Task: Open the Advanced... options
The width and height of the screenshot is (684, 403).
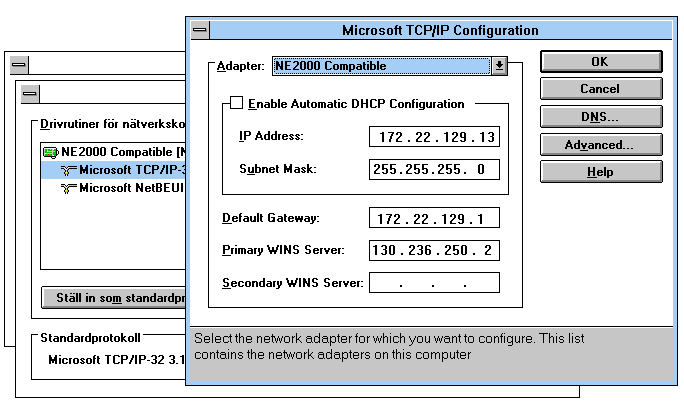Action: point(599,145)
